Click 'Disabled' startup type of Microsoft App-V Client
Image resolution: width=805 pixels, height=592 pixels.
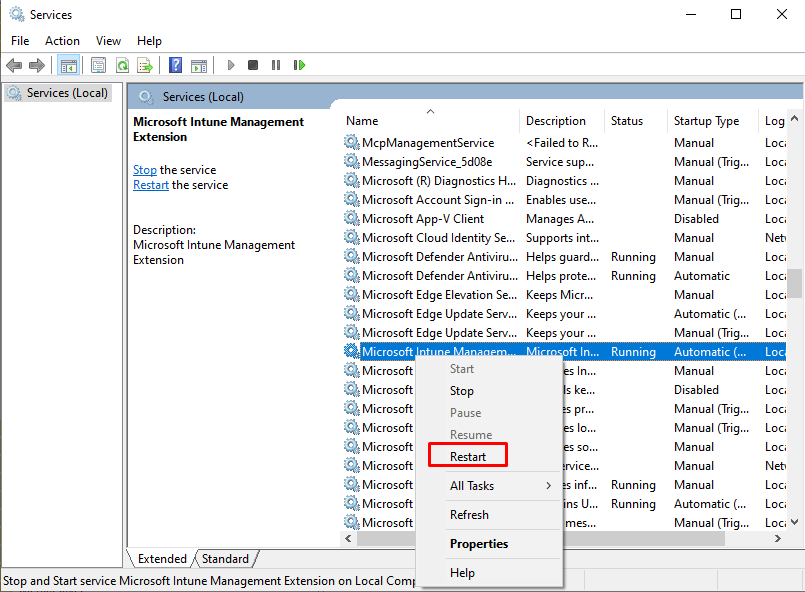click(696, 218)
